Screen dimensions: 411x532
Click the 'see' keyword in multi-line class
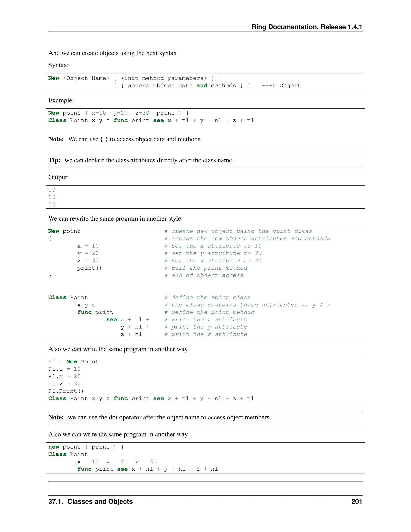112,320
